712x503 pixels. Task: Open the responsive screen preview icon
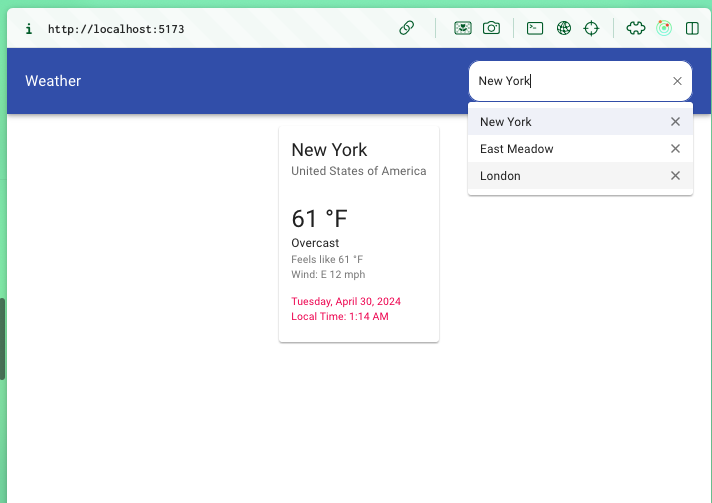[x=463, y=28]
